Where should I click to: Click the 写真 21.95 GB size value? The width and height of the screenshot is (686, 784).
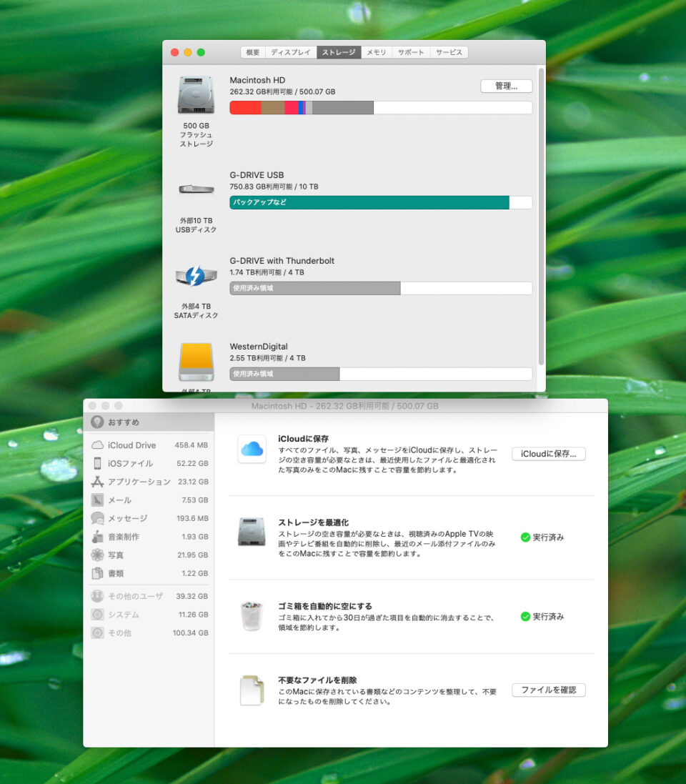coord(192,555)
